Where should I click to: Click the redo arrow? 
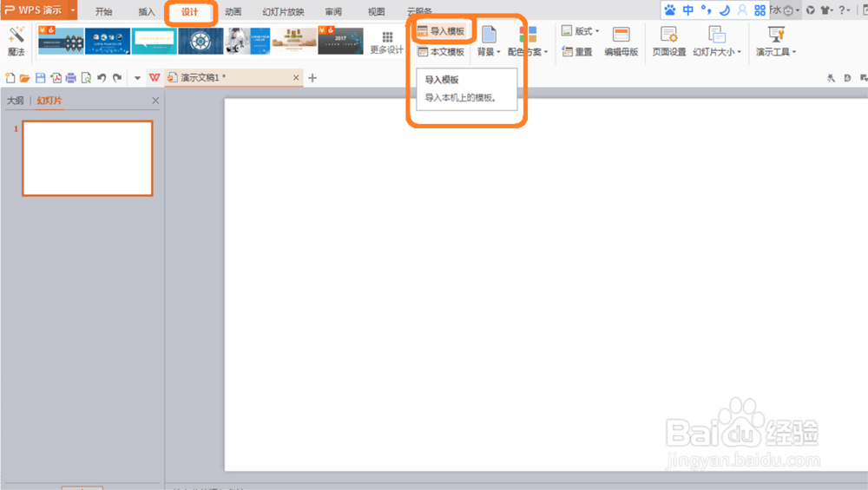pos(117,78)
